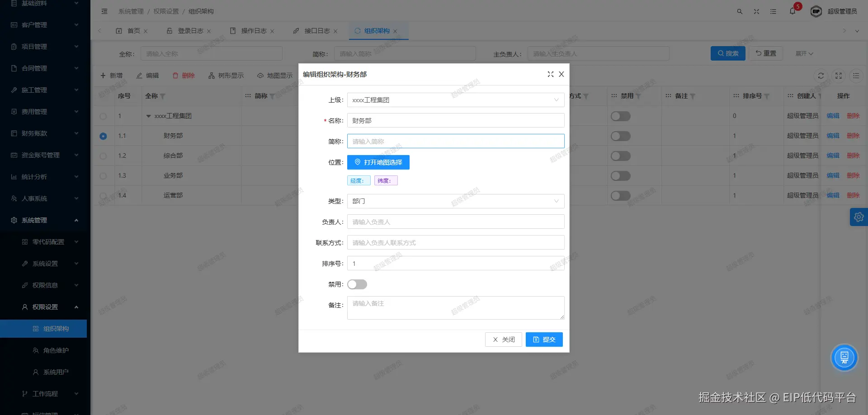Filter the 排序号 column

tap(767, 96)
